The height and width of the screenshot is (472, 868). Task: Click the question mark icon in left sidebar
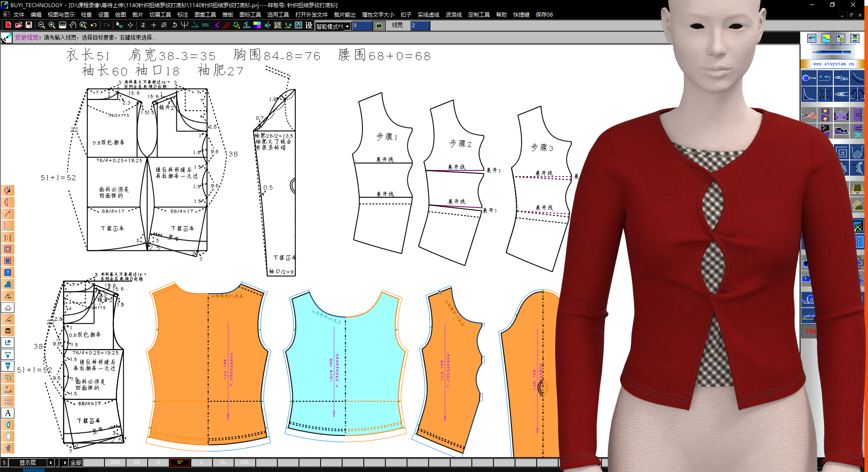point(8,272)
